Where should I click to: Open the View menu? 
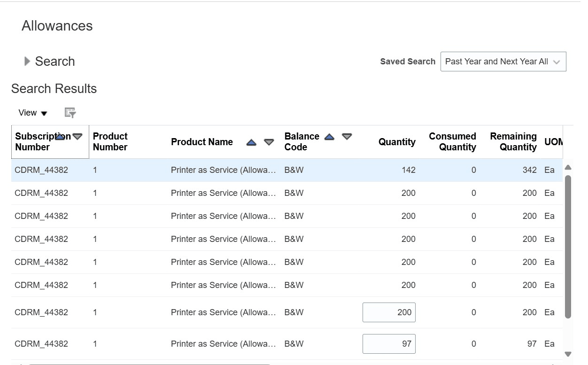coord(33,113)
